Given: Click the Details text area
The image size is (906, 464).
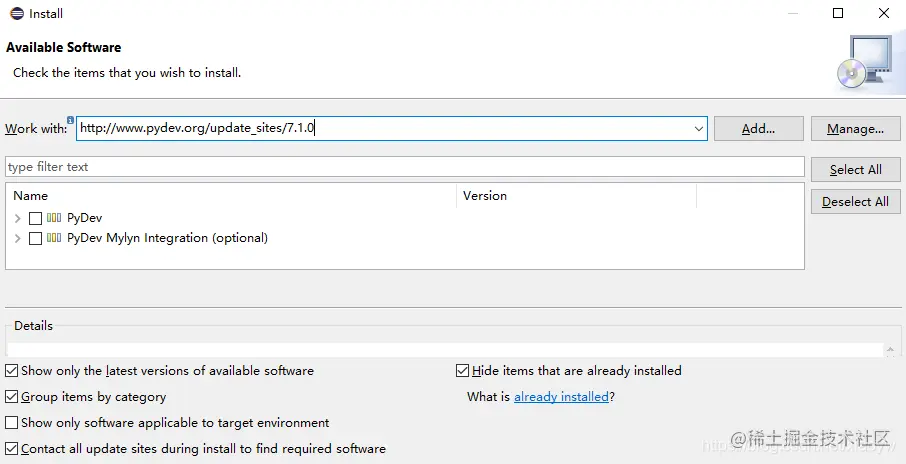Looking at the screenshot, I should click(445, 350).
